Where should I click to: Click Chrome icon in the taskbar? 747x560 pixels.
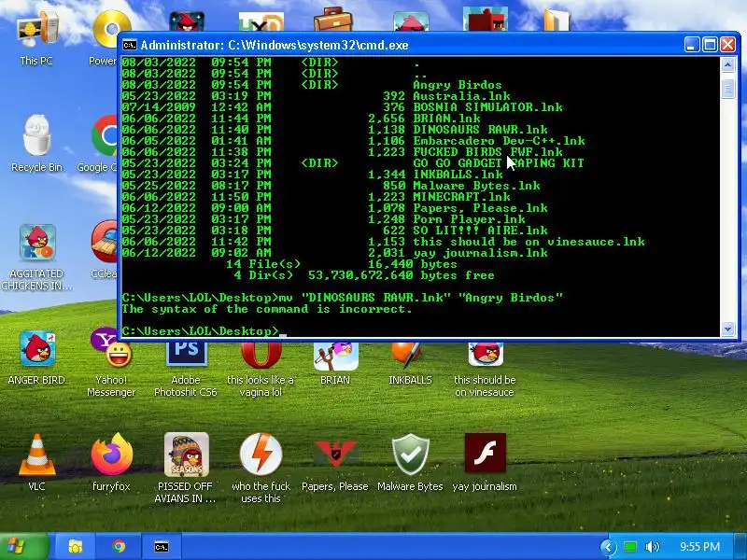(x=119, y=546)
